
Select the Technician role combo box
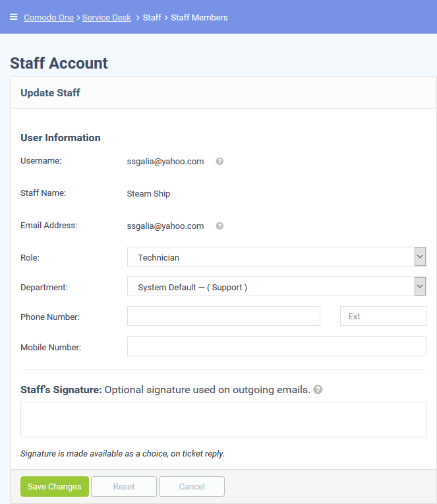coord(276,257)
